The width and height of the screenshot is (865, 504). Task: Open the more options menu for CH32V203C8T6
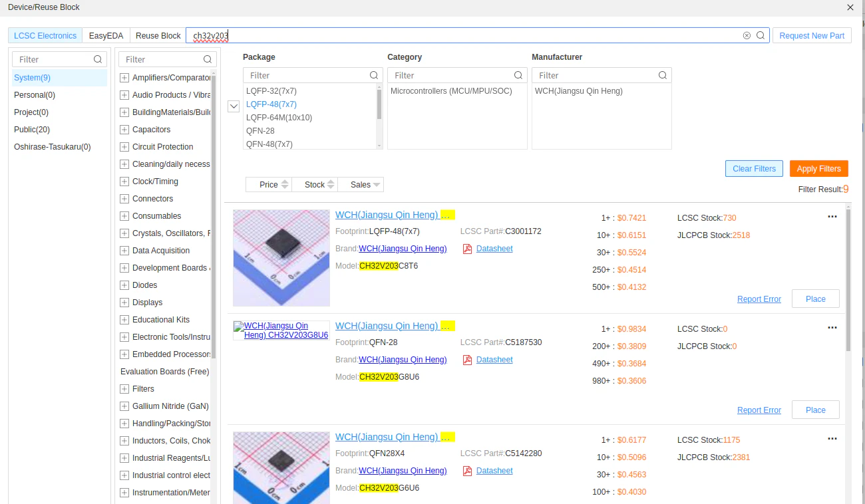coord(832,217)
